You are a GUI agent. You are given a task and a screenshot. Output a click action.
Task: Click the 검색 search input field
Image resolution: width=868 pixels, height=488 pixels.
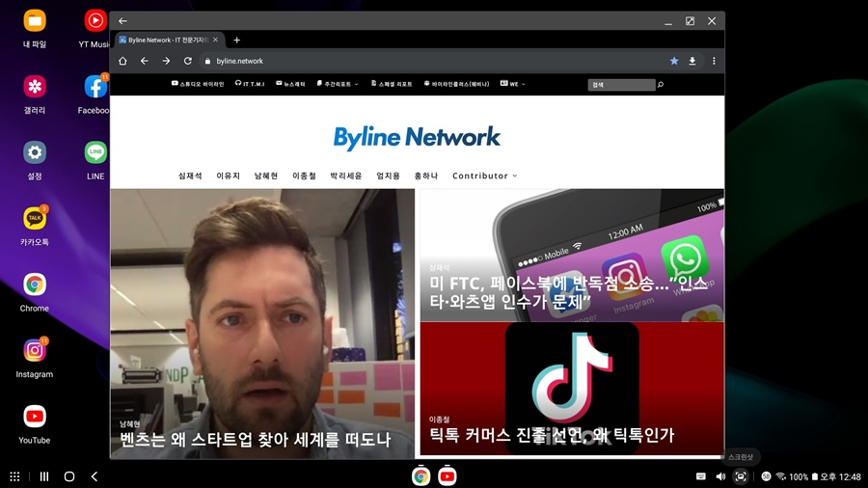621,85
